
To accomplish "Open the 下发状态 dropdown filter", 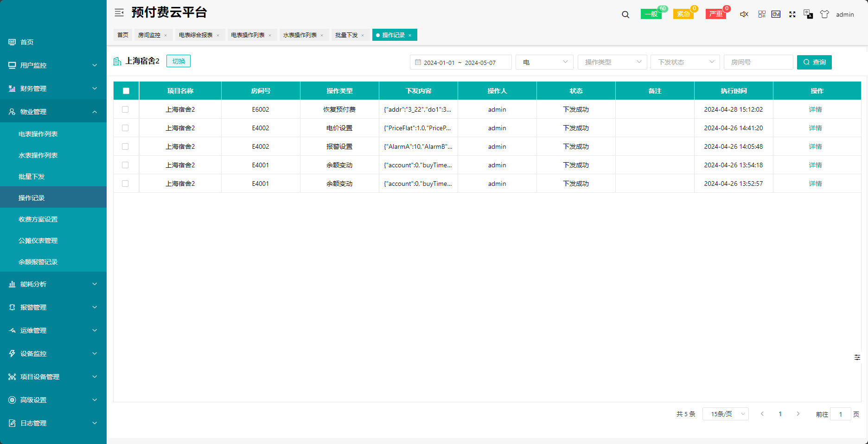I will (x=685, y=62).
